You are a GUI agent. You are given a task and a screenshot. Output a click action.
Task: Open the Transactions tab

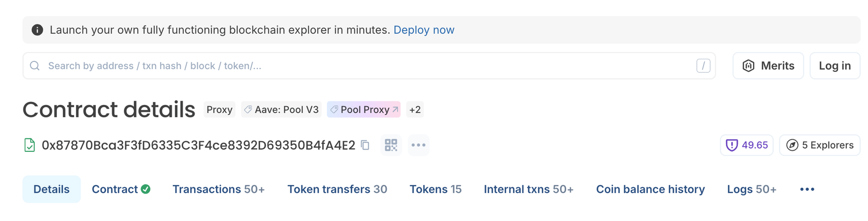(x=219, y=189)
